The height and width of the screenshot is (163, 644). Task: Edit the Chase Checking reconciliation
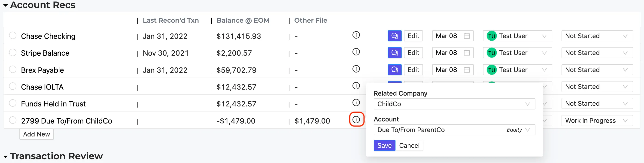click(x=413, y=36)
